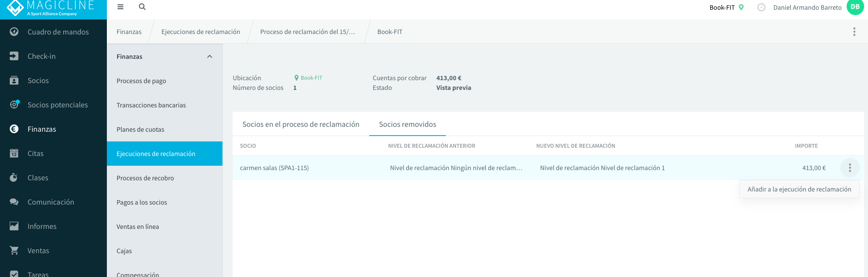Open Transacciones bancarias
The width and height of the screenshot is (868, 277).
pyautogui.click(x=165, y=105)
